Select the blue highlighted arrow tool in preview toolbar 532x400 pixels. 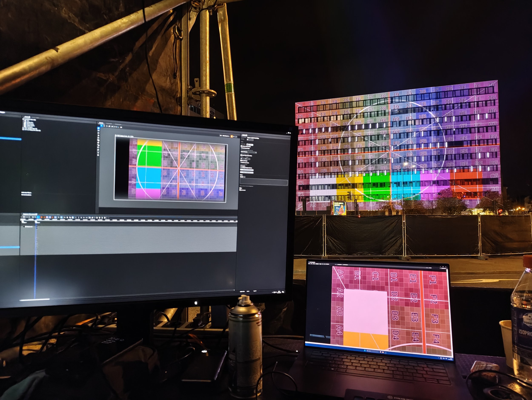(x=102, y=126)
